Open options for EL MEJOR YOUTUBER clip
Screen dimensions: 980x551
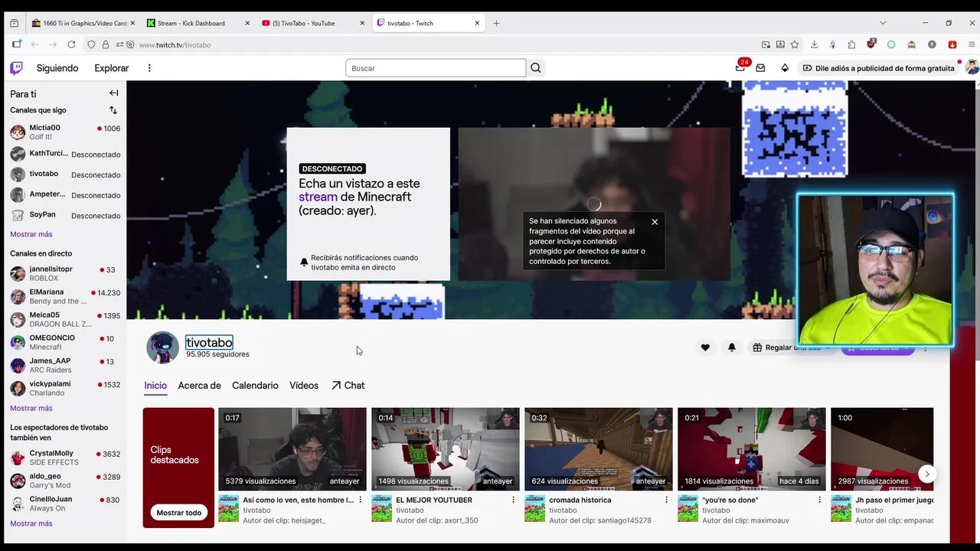coord(514,500)
